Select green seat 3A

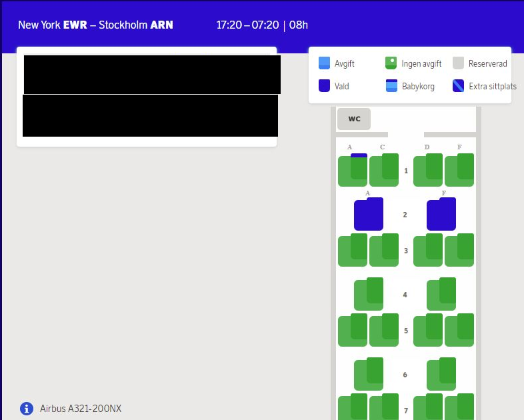353,251
